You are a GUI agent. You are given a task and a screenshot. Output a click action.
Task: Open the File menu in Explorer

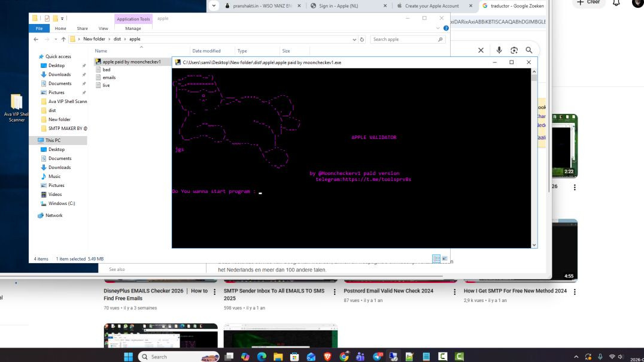tap(39, 28)
